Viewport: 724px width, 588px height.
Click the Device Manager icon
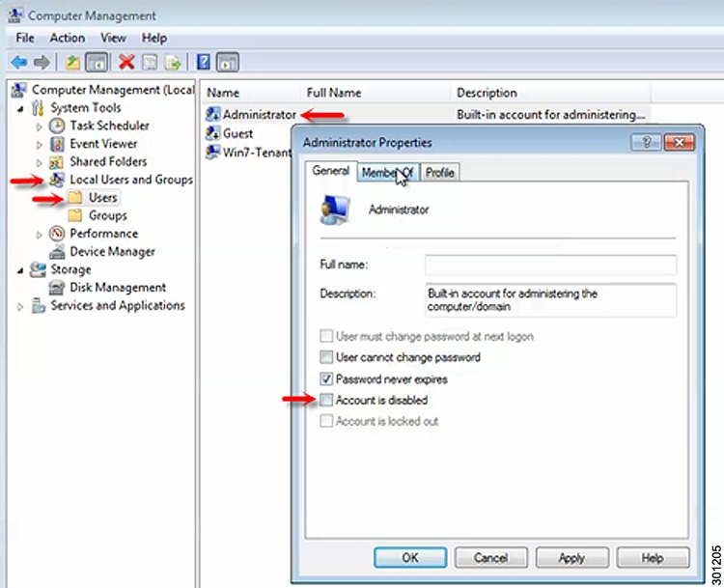pyautogui.click(x=57, y=252)
